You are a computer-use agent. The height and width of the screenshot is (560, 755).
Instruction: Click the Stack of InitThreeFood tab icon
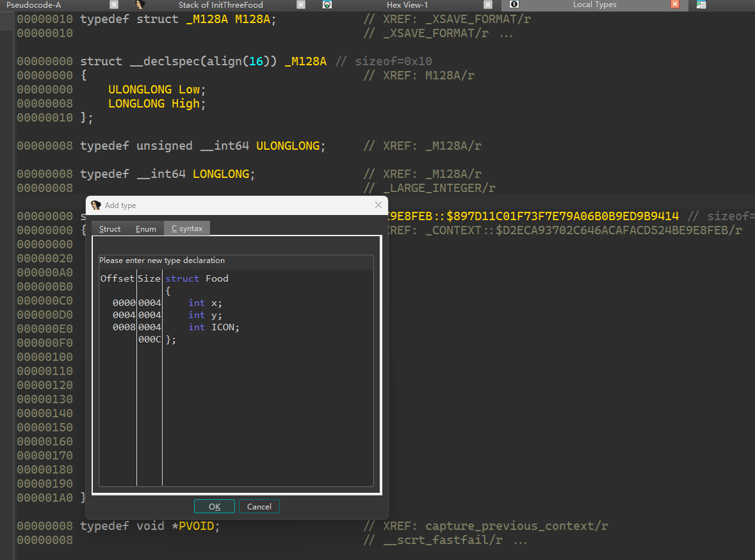click(140, 4)
